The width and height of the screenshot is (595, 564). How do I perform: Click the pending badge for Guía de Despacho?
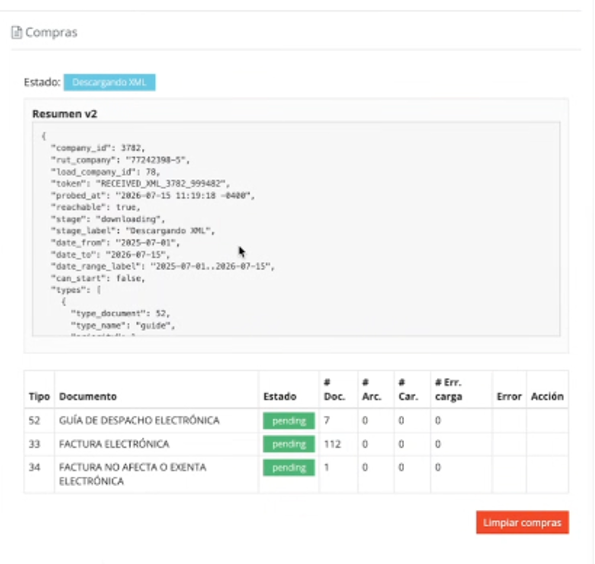289,421
